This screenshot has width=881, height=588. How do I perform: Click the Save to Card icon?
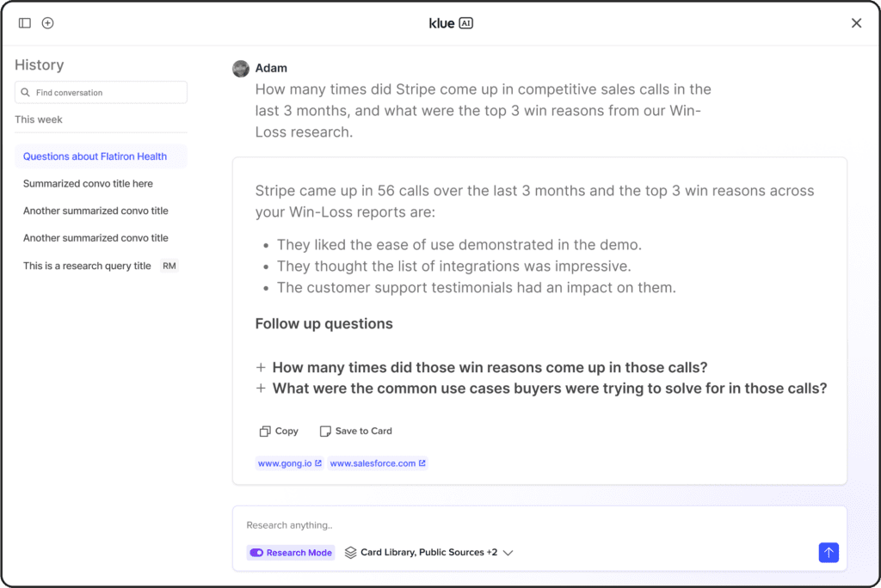click(x=325, y=432)
